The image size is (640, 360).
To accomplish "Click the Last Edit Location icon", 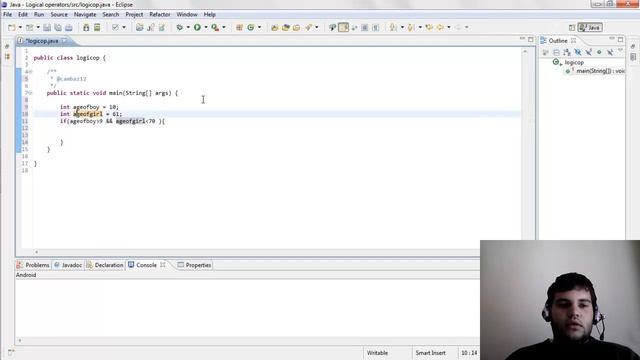I will click(x=429, y=27).
